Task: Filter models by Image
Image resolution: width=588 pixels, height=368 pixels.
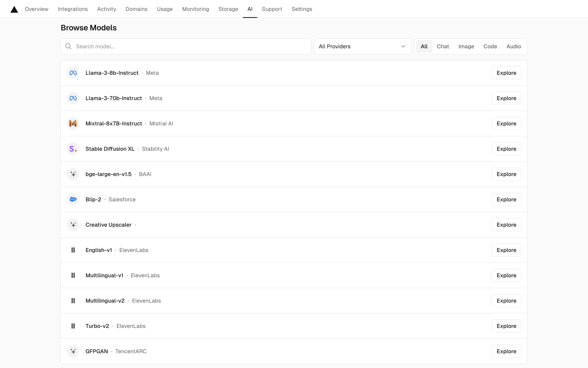Action: [466, 46]
